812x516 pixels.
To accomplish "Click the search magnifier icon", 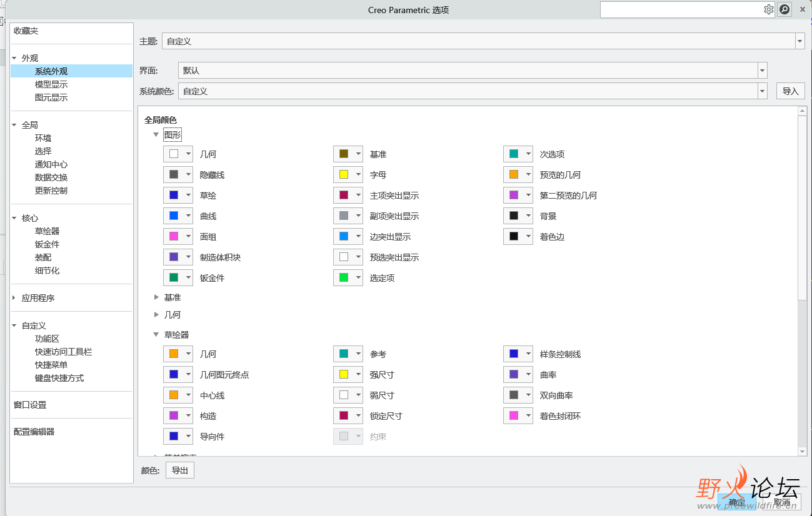I will point(784,9).
